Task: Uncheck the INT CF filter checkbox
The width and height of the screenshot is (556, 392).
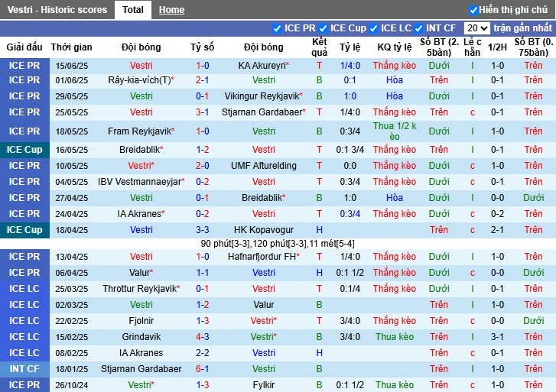Action: [x=418, y=28]
